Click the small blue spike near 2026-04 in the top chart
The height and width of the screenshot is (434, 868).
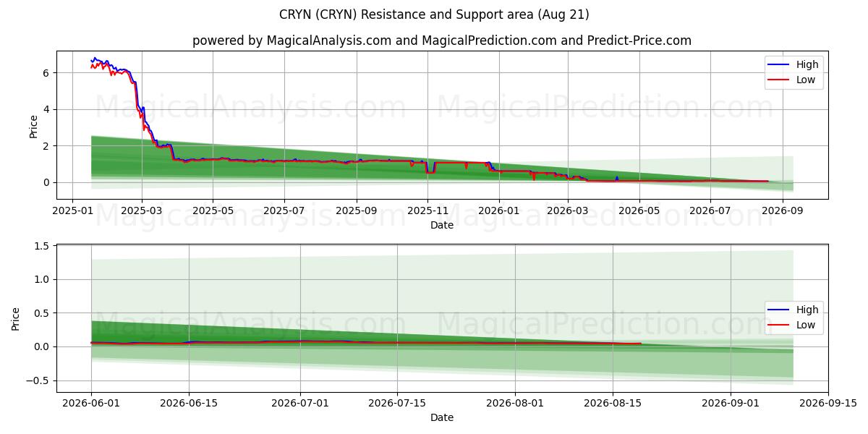616,177
